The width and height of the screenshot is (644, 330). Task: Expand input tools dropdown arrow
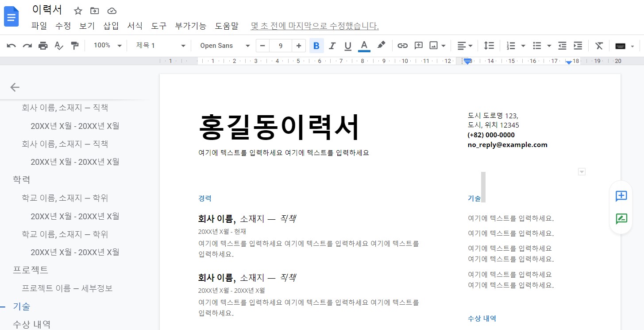[632, 46]
